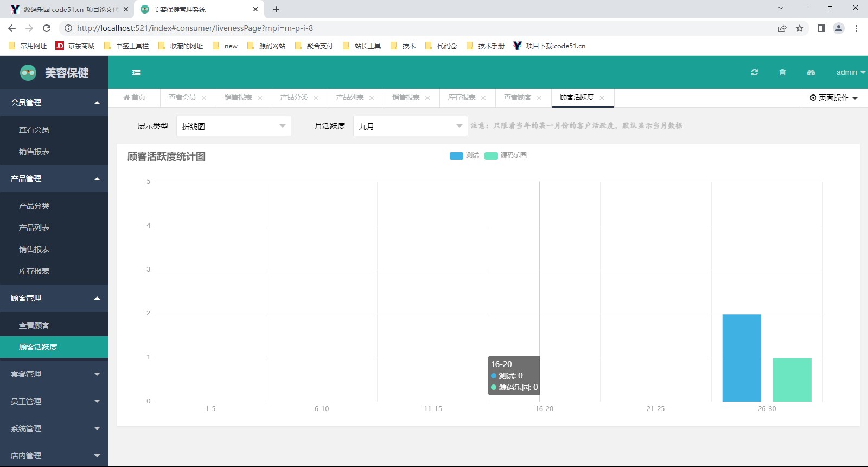Toggle the 源码乐园 legend series

coord(506,155)
